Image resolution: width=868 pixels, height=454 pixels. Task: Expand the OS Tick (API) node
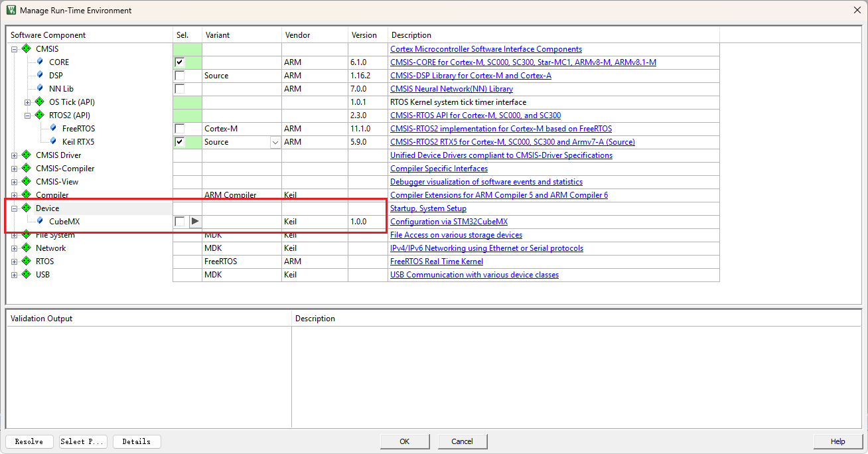pos(27,102)
